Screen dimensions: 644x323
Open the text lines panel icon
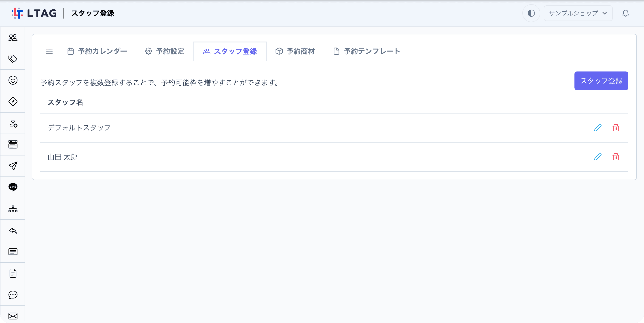(x=13, y=252)
